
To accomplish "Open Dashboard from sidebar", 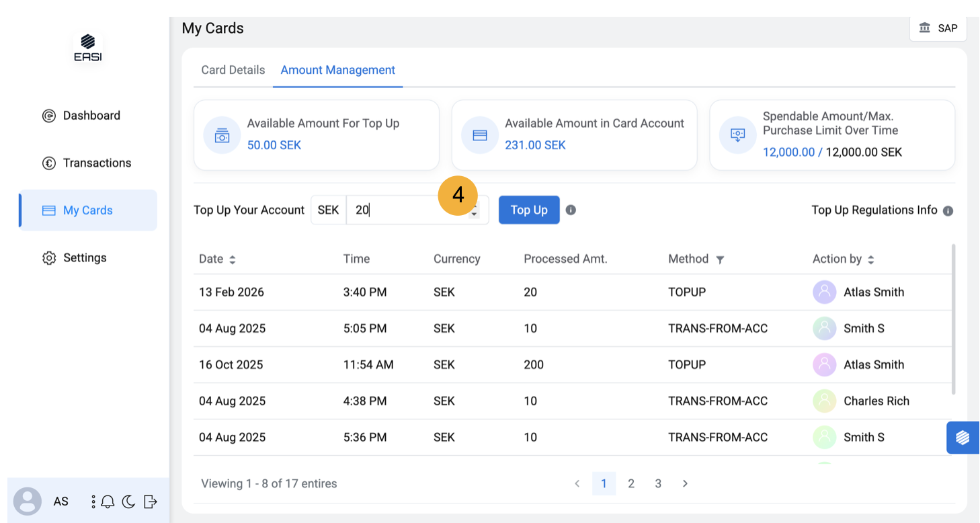I will point(91,116).
